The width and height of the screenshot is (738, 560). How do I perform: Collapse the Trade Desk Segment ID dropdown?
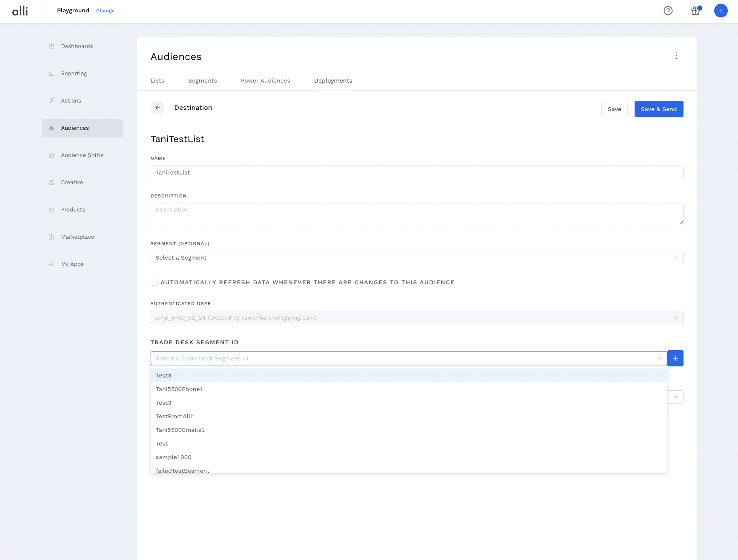pyautogui.click(x=659, y=359)
